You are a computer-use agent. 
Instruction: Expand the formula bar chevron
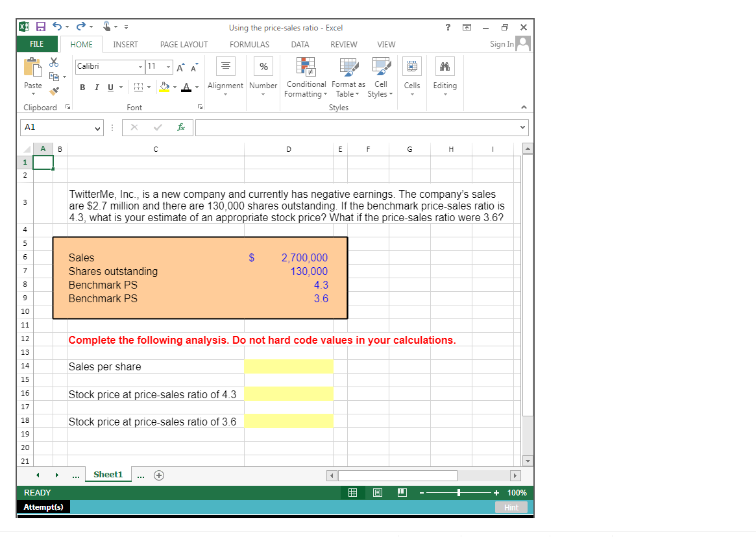point(522,127)
